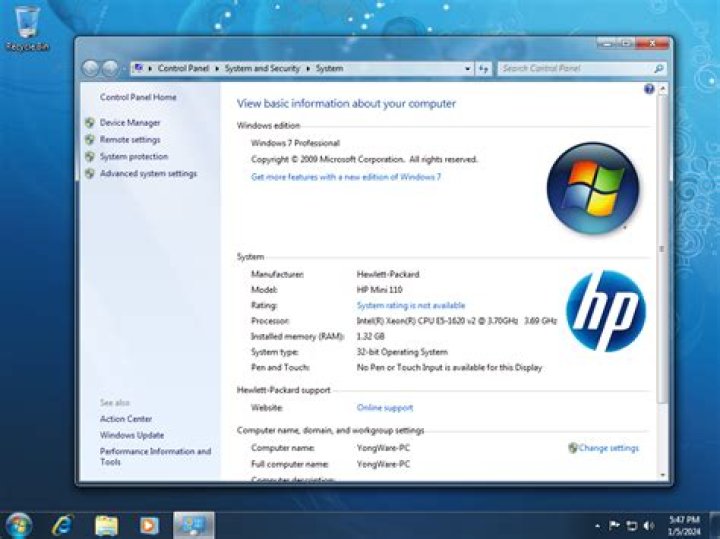This screenshot has width=720, height=539.
Task: Click the 32-bit Operating System value
Action: (x=402, y=352)
